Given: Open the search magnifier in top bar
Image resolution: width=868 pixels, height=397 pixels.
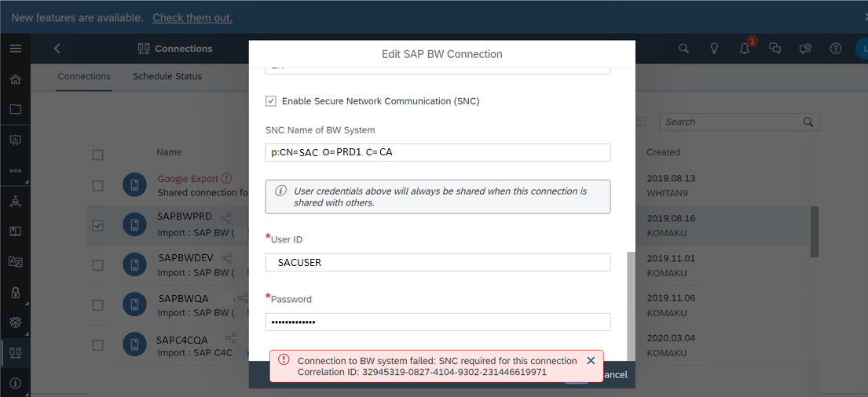Looking at the screenshot, I should pos(683,49).
